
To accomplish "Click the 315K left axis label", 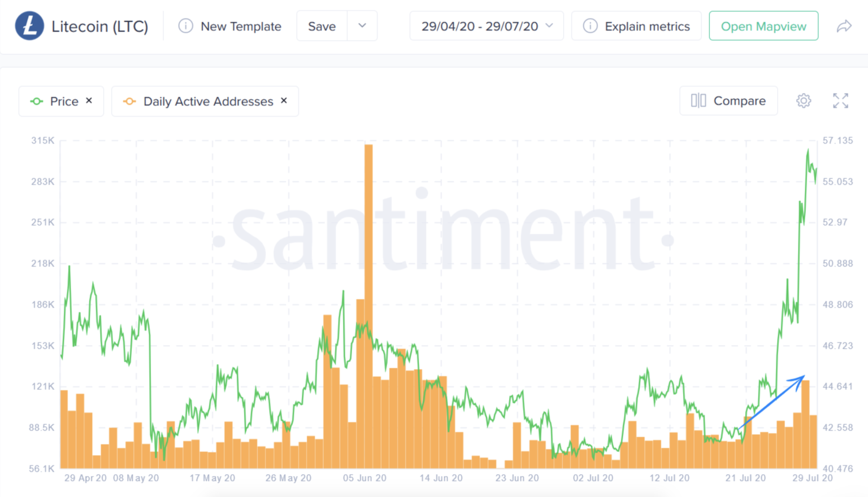I will (43, 141).
